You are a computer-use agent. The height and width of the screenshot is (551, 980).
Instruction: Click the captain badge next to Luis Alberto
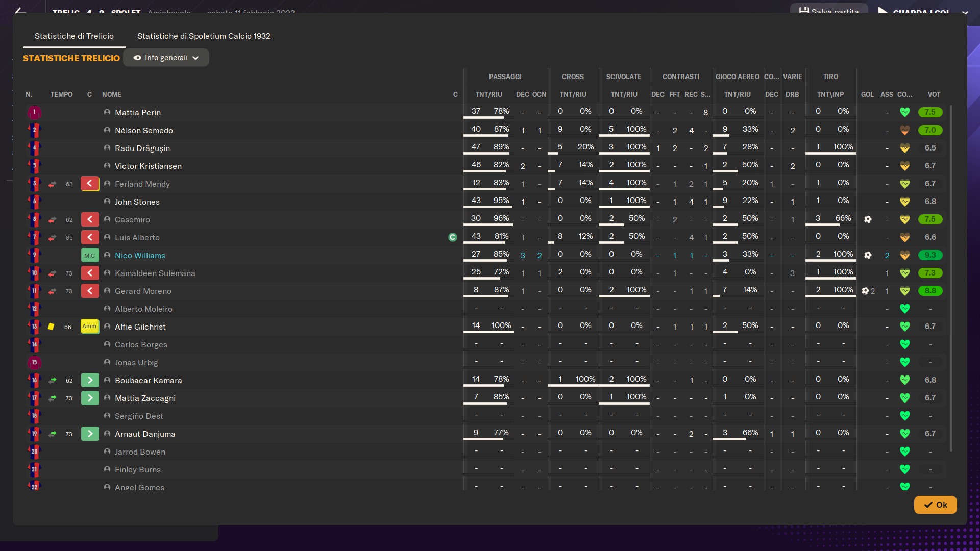(x=452, y=237)
